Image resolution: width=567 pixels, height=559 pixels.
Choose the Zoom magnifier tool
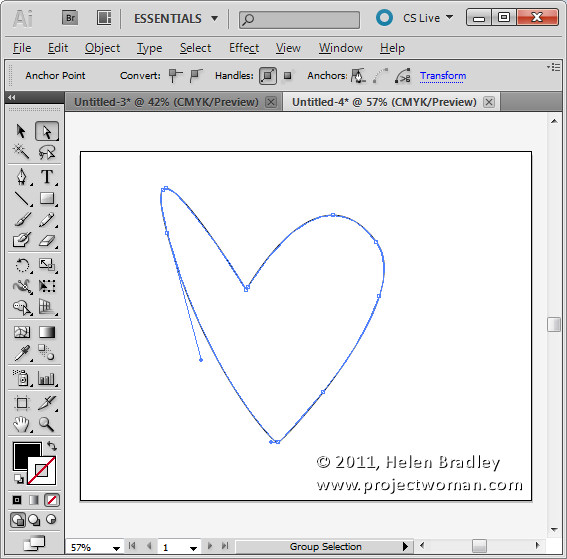[47, 424]
